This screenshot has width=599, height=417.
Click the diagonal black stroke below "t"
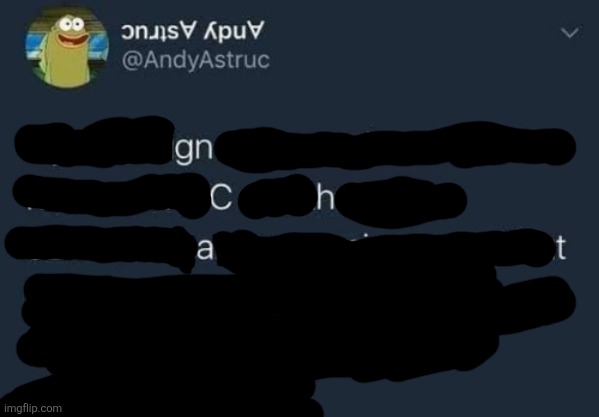click(535, 305)
